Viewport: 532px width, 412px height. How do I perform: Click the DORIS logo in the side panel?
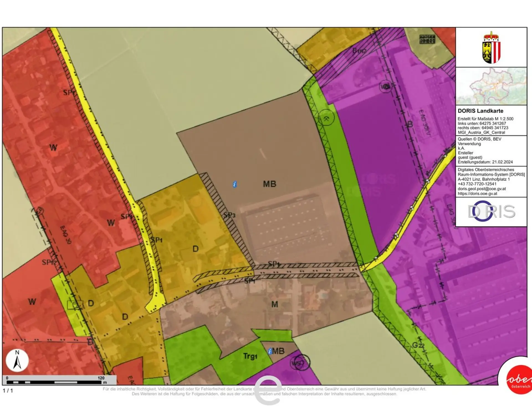(x=491, y=211)
